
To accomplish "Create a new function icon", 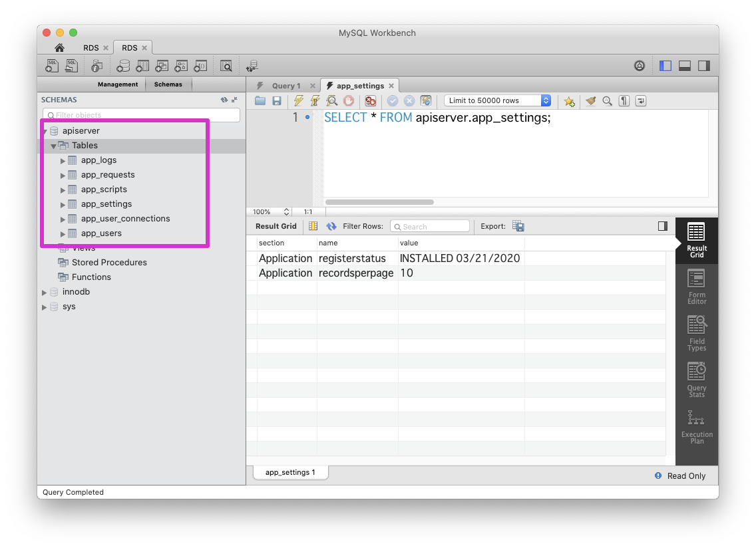I will 200,66.
